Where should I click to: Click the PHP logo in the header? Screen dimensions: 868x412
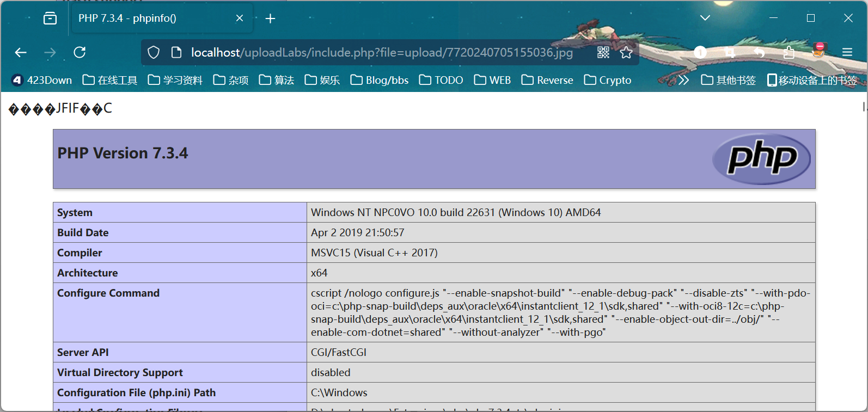[x=761, y=159]
